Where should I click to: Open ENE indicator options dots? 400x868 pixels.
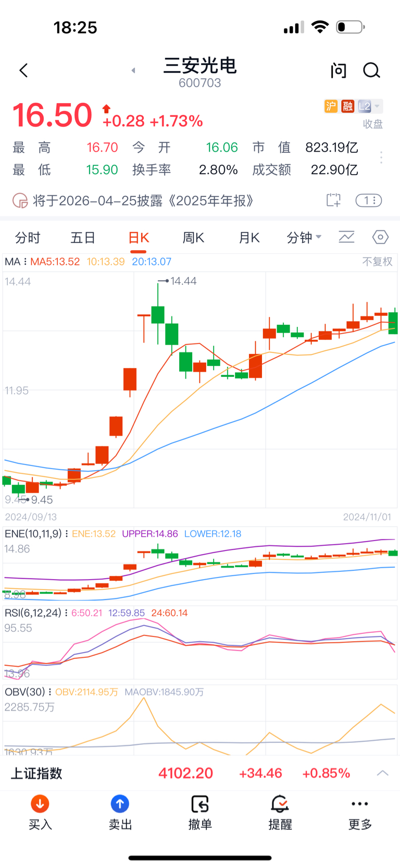point(66,534)
